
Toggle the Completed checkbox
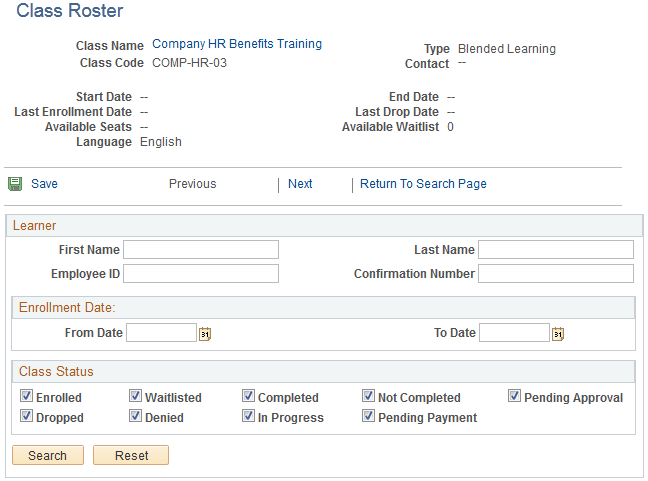[248, 396]
